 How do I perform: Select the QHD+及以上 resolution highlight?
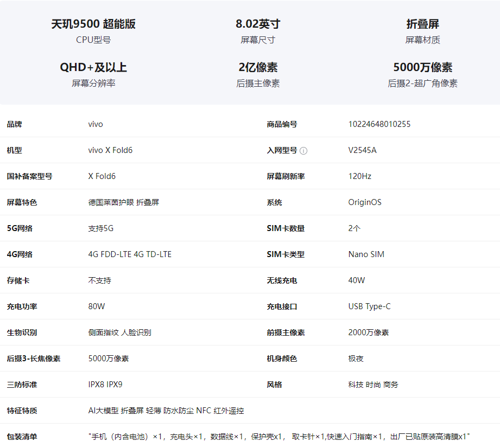(x=93, y=74)
